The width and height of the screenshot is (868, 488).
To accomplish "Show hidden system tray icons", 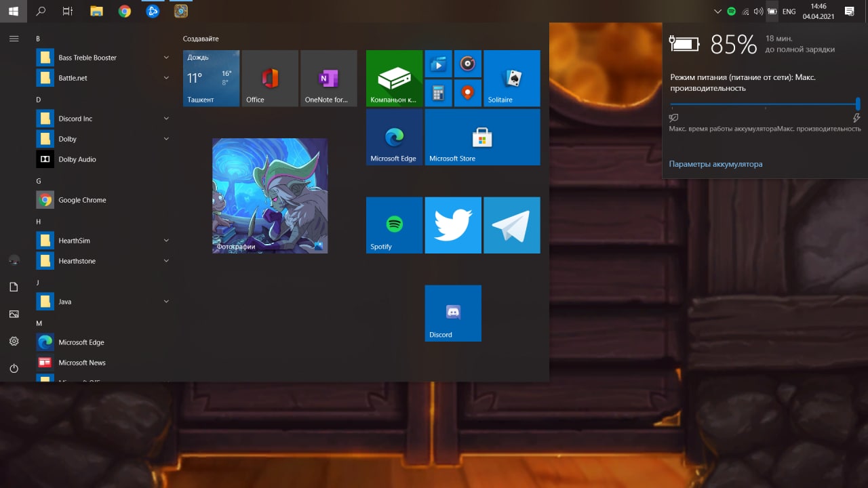I will tap(718, 11).
